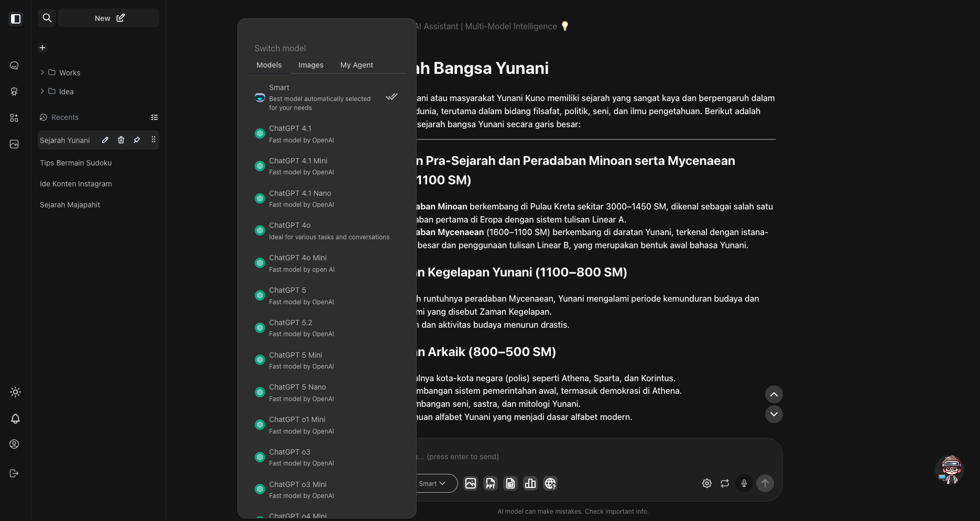Enable the web search globe icon
The height and width of the screenshot is (521, 980).
pyautogui.click(x=550, y=483)
